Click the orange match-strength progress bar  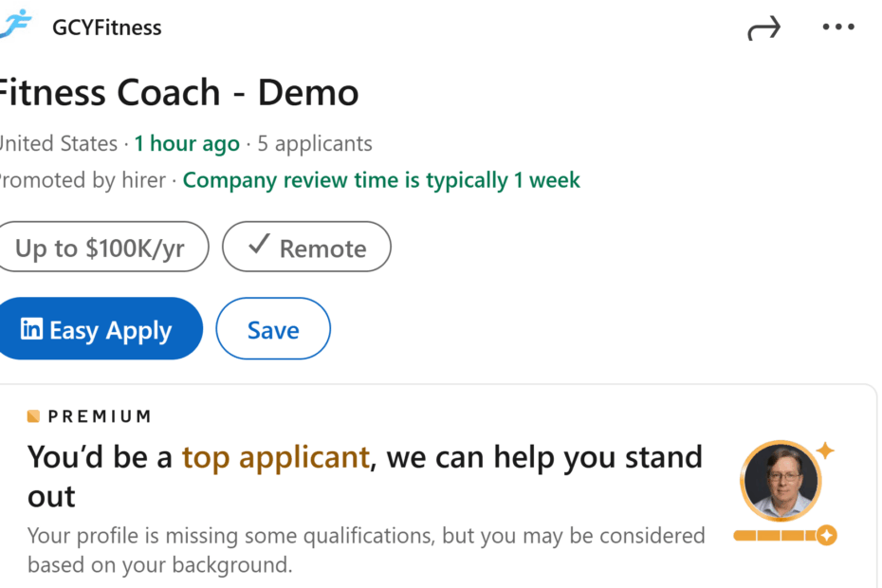(x=776, y=535)
